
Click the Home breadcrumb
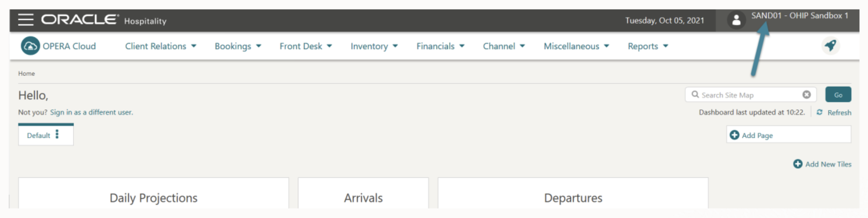pyautogui.click(x=26, y=74)
